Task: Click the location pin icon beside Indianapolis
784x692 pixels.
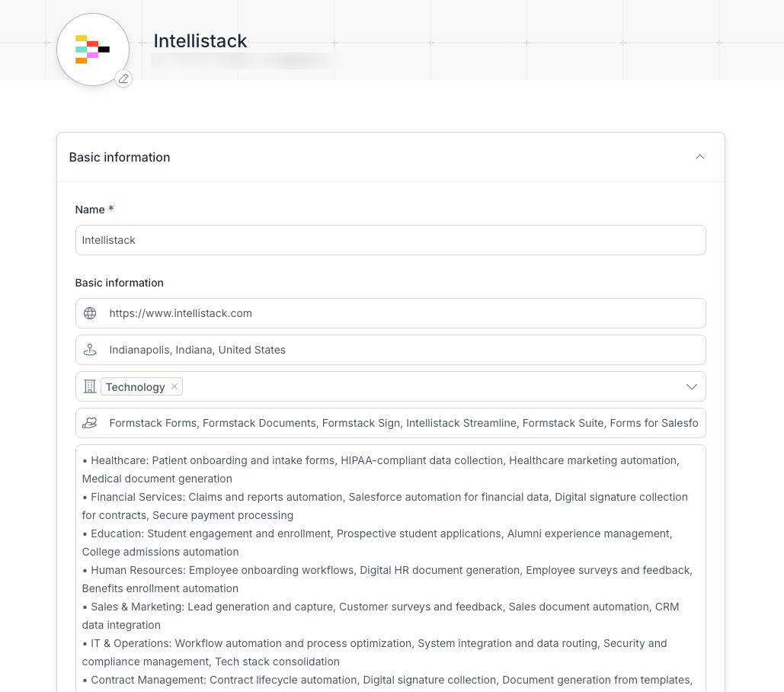Action: (x=90, y=350)
